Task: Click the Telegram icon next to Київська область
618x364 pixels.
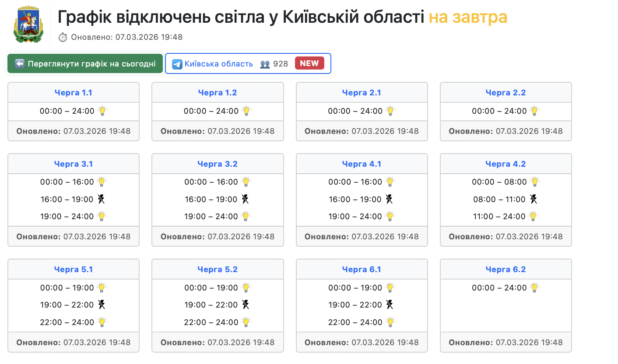Action: [x=177, y=64]
